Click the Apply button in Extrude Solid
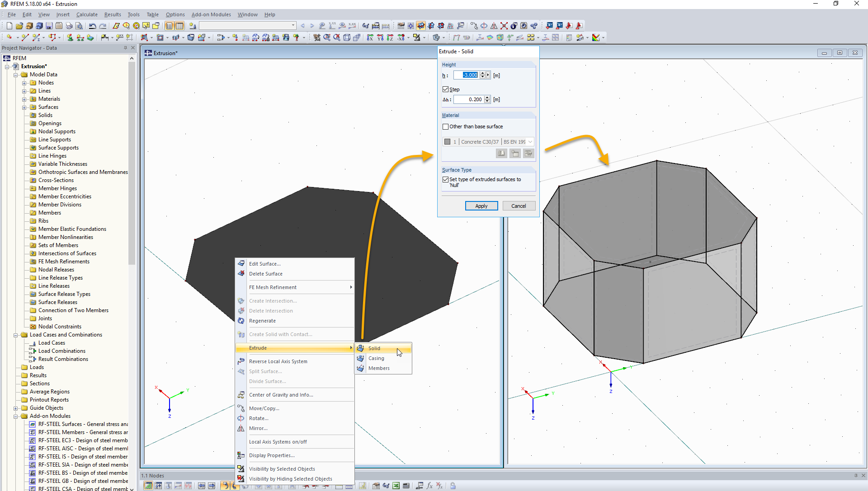The height and width of the screenshot is (491, 868). tap(481, 206)
